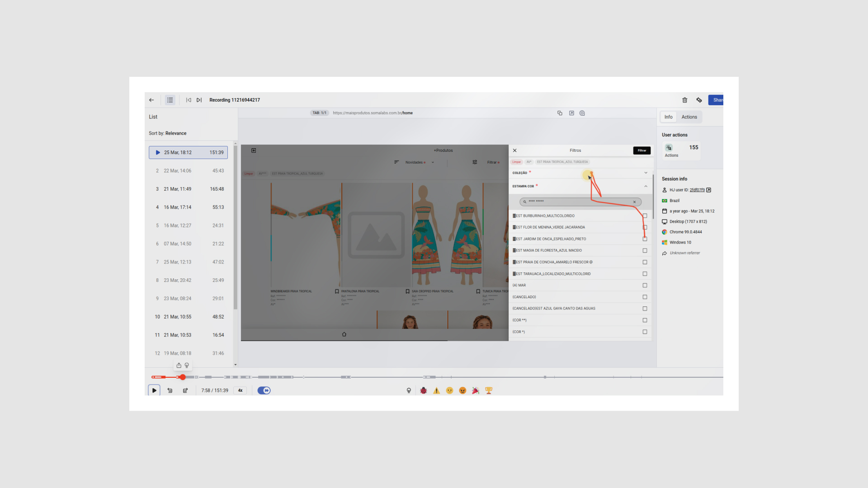Expand the COLEÇÃO filter section
The image size is (868, 488).
coord(646,173)
